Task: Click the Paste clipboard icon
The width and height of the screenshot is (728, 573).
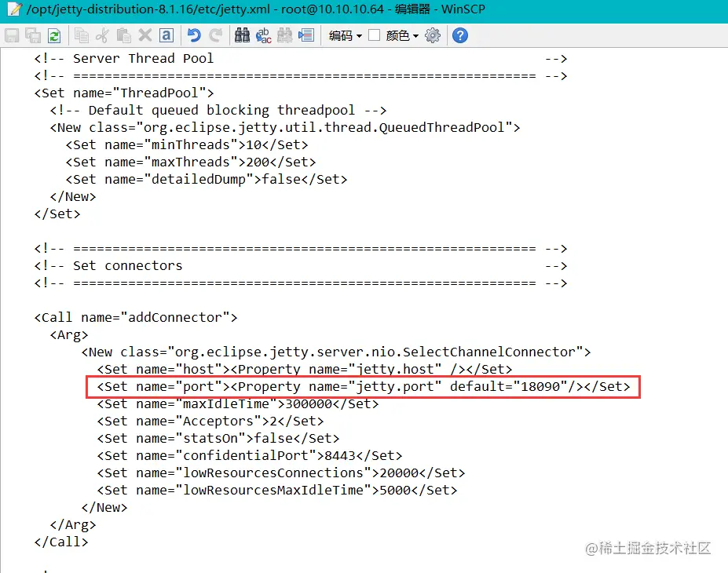Action: (x=124, y=36)
